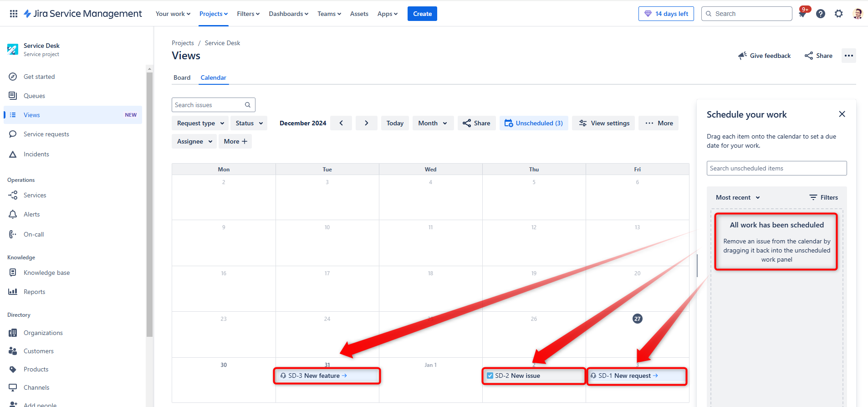Click the calendar toolbar Share button
This screenshot has width=868, height=407.
click(476, 123)
